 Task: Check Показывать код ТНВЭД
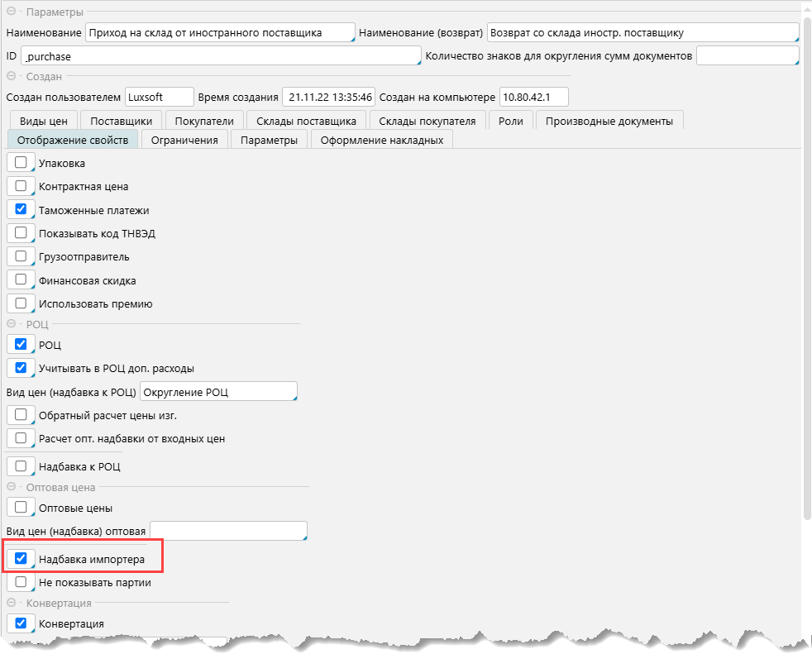click(21, 233)
